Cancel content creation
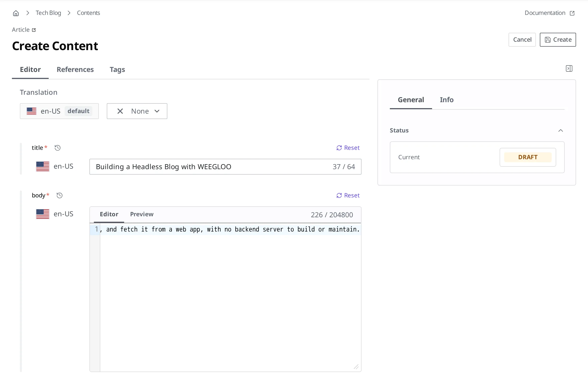Viewport: 588px width, 377px height. pyautogui.click(x=522, y=40)
